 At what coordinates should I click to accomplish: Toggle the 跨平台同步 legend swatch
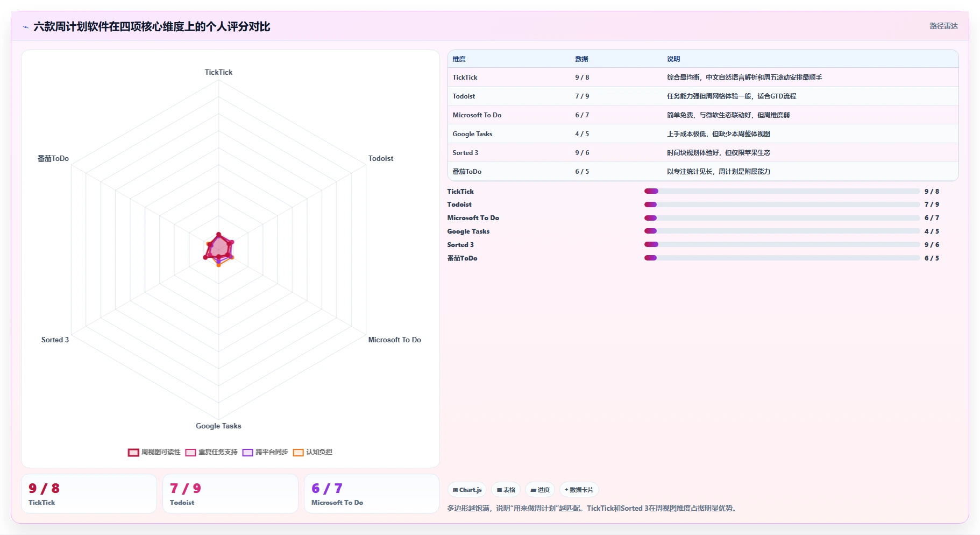[247, 453]
